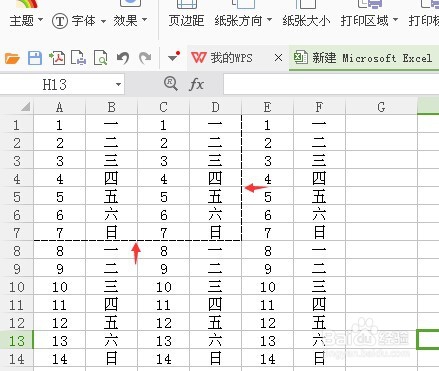Select cell D3 containing 三
The image size is (439, 371).
tap(215, 161)
